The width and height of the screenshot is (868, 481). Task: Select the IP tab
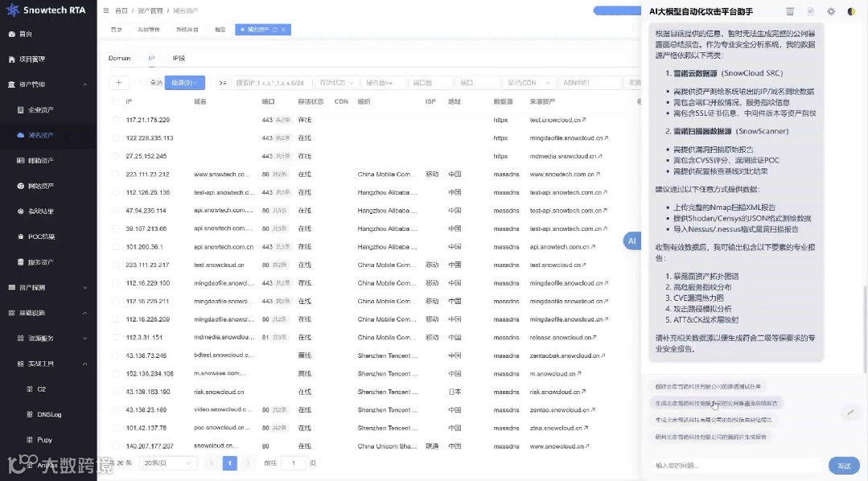151,58
